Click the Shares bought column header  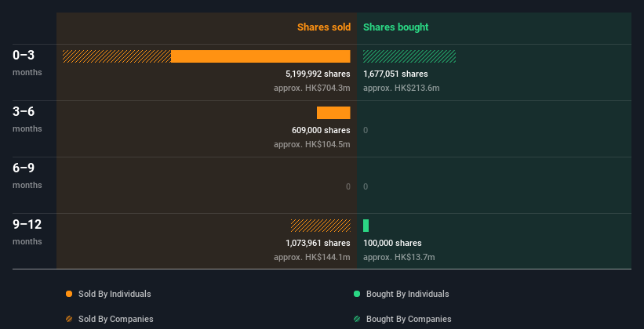[x=395, y=27]
